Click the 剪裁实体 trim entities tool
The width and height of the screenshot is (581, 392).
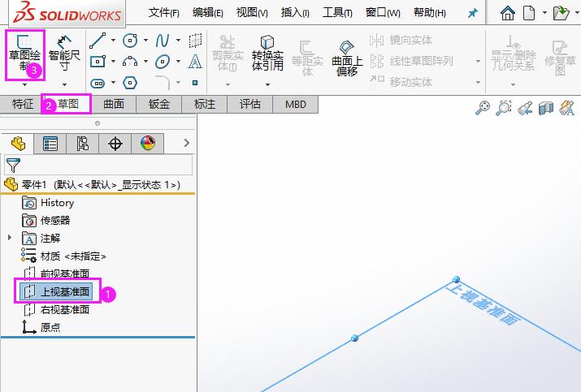coord(228,54)
